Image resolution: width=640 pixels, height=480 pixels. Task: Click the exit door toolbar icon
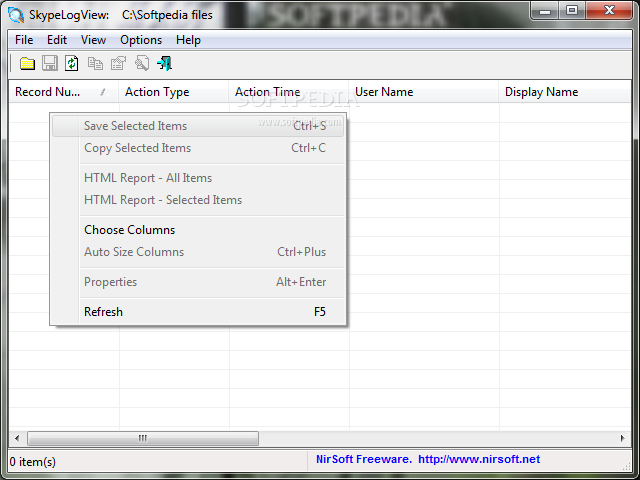[165, 64]
